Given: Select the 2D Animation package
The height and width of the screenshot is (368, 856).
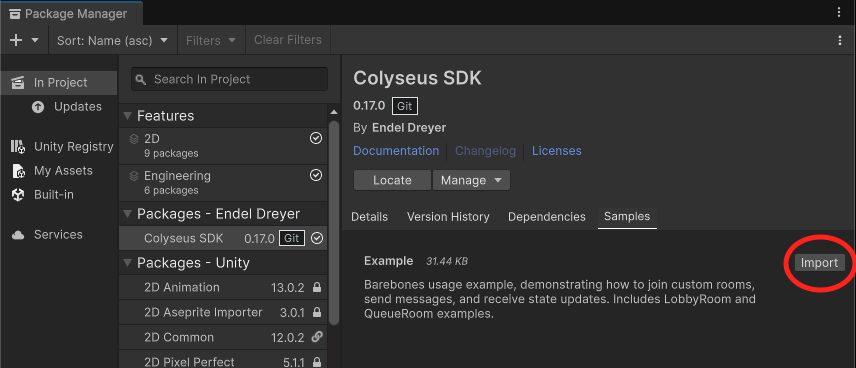Looking at the screenshot, I should point(223,288).
